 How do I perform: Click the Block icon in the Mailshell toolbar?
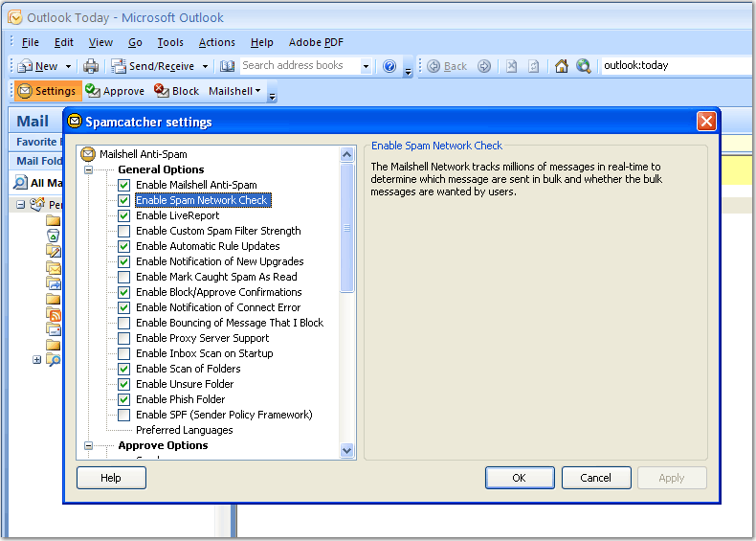[x=163, y=91]
